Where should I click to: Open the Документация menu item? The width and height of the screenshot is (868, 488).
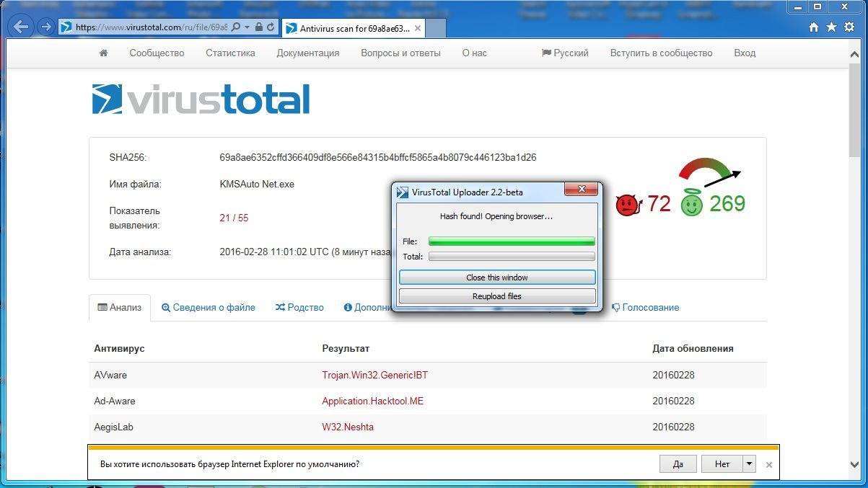pyautogui.click(x=308, y=53)
